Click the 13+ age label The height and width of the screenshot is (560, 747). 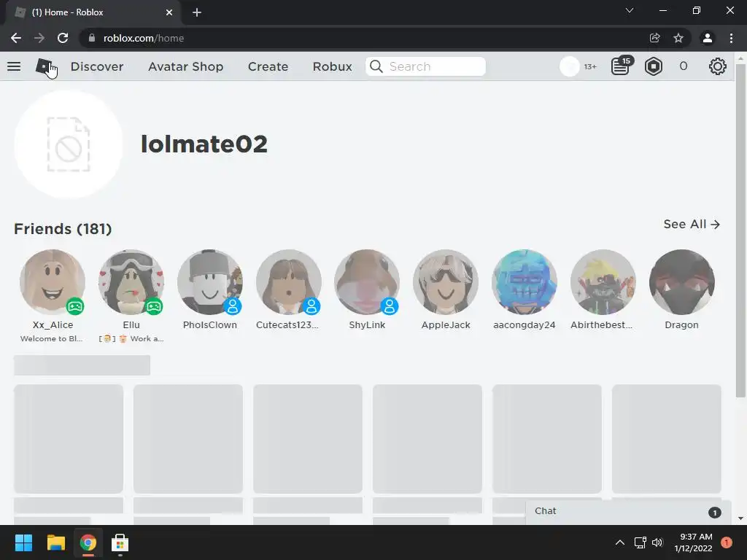pyautogui.click(x=590, y=66)
